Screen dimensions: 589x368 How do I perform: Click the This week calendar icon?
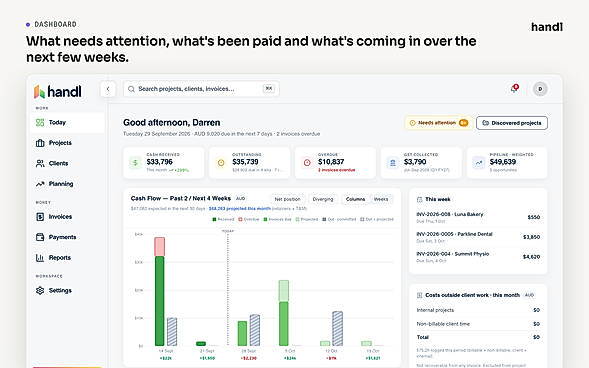point(420,199)
